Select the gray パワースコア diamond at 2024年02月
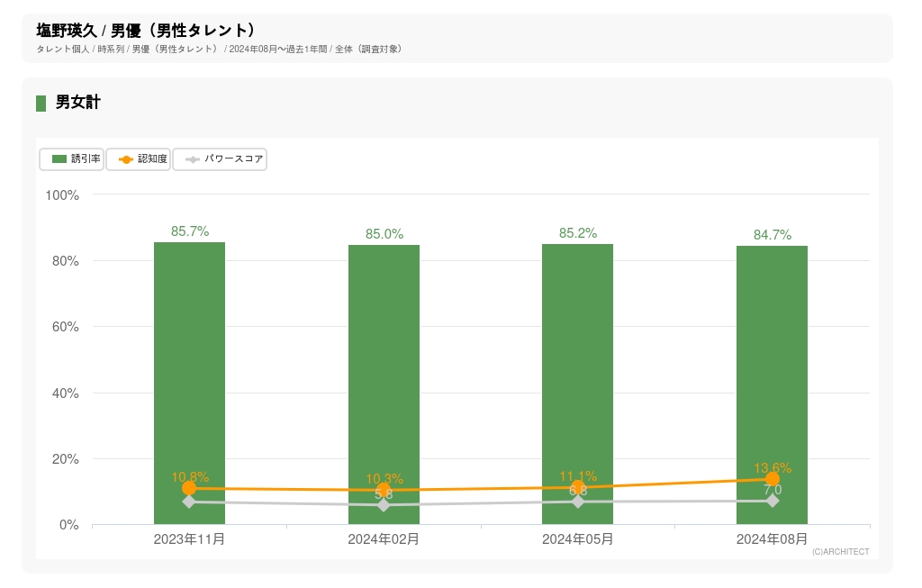 tap(384, 505)
